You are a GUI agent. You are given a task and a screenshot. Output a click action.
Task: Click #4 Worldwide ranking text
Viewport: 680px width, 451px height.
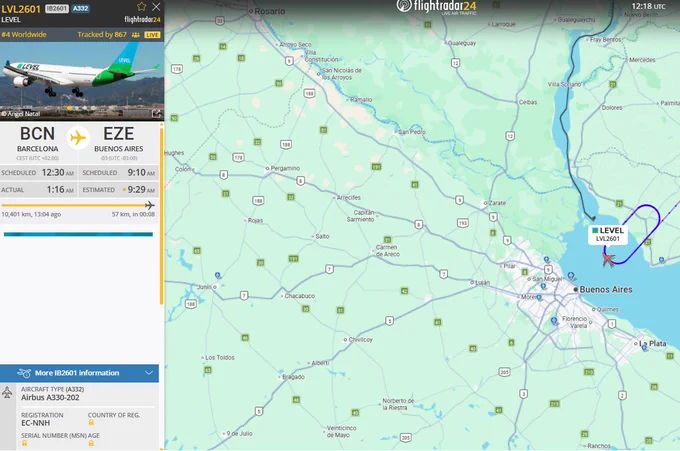tap(24, 35)
